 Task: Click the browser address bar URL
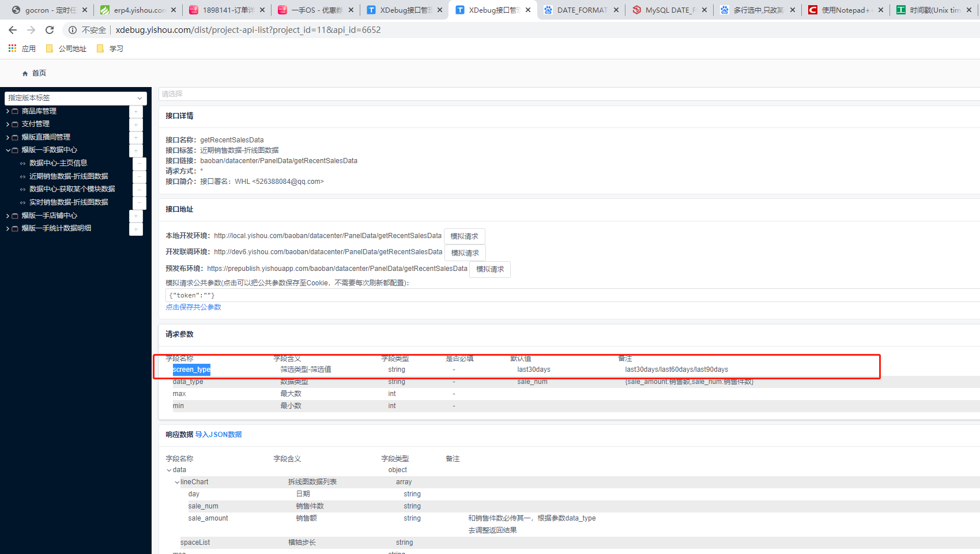(248, 30)
